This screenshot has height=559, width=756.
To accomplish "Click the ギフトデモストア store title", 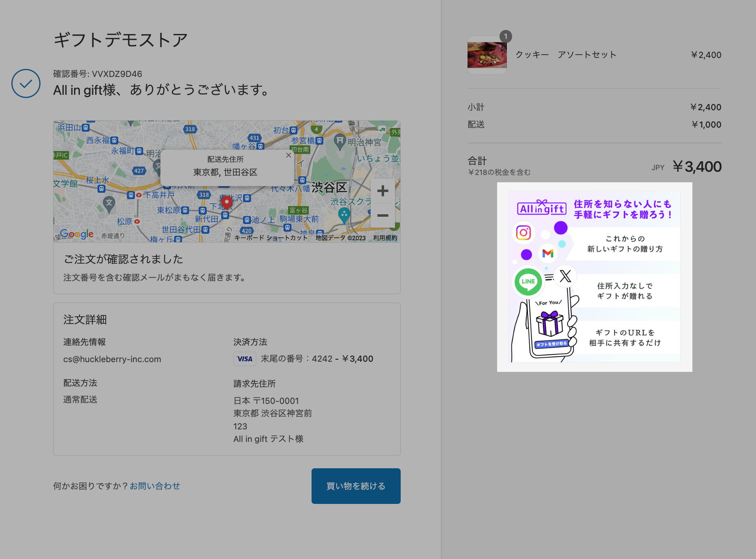I will point(120,40).
